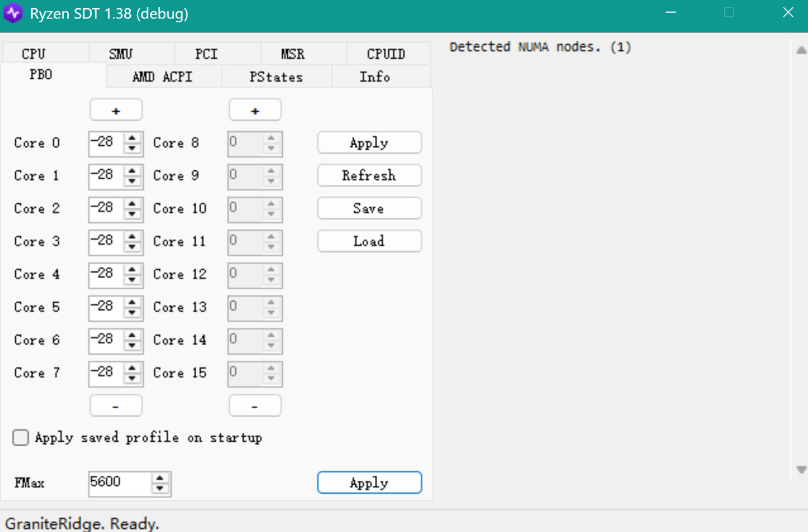Decrease Core 4 offset with down arrow
This screenshot has width=808, height=532.
point(132,280)
